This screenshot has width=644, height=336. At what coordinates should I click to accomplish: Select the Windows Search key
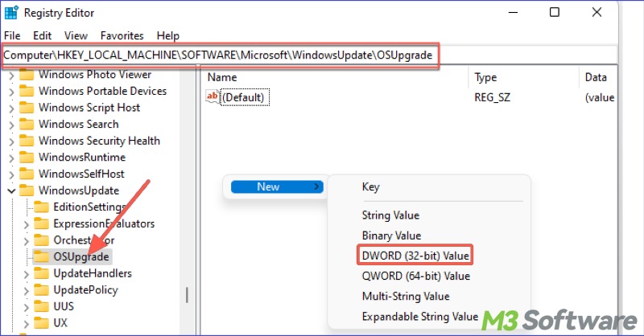click(78, 124)
